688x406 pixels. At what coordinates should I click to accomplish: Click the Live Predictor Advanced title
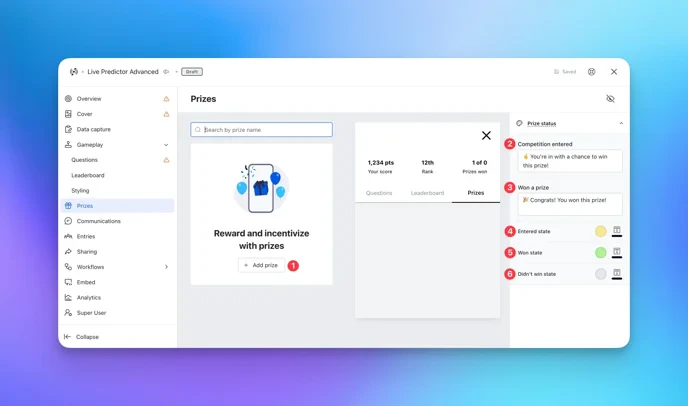pos(122,72)
